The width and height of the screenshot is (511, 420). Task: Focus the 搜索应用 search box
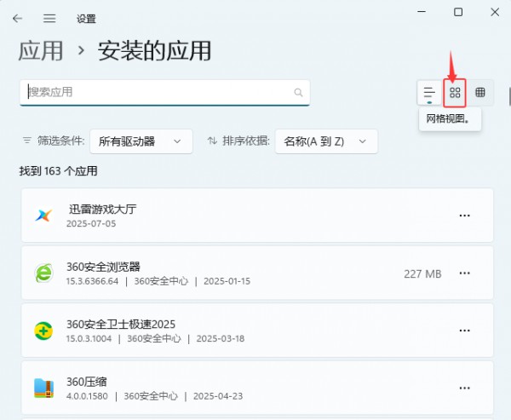point(164,93)
